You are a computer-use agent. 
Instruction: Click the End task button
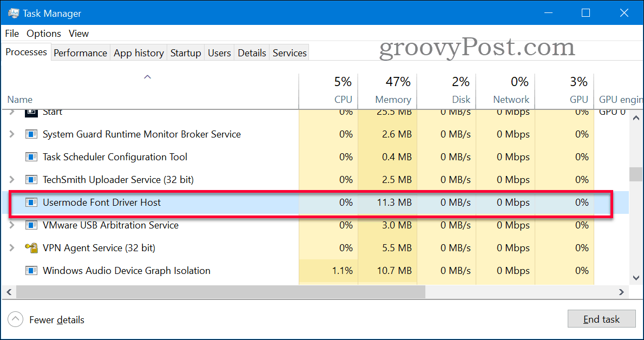601,319
